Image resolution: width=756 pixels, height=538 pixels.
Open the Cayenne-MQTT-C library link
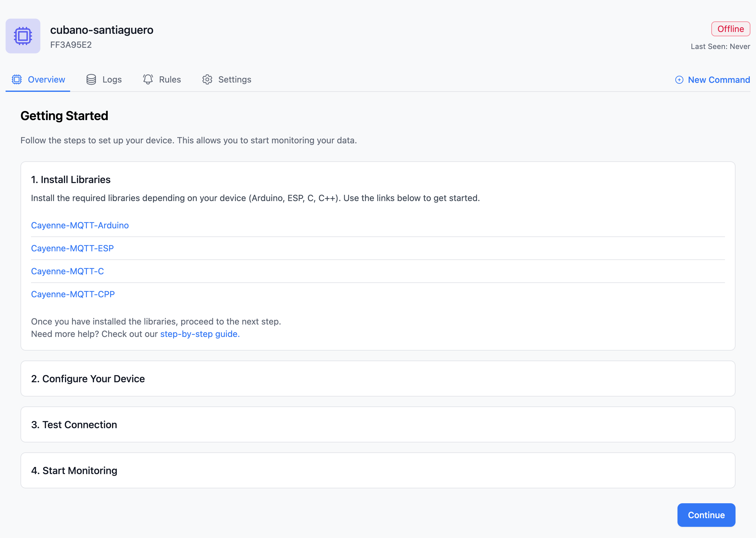[x=67, y=271]
